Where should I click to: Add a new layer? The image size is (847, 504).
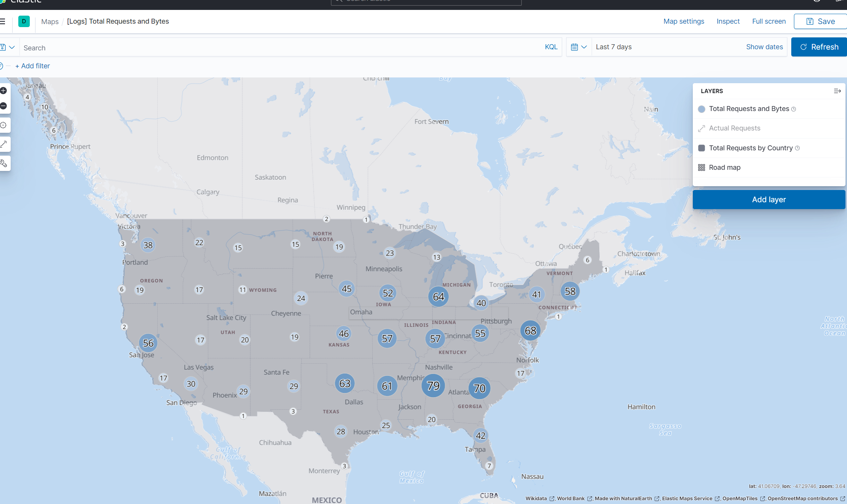pyautogui.click(x=769, y=200)
